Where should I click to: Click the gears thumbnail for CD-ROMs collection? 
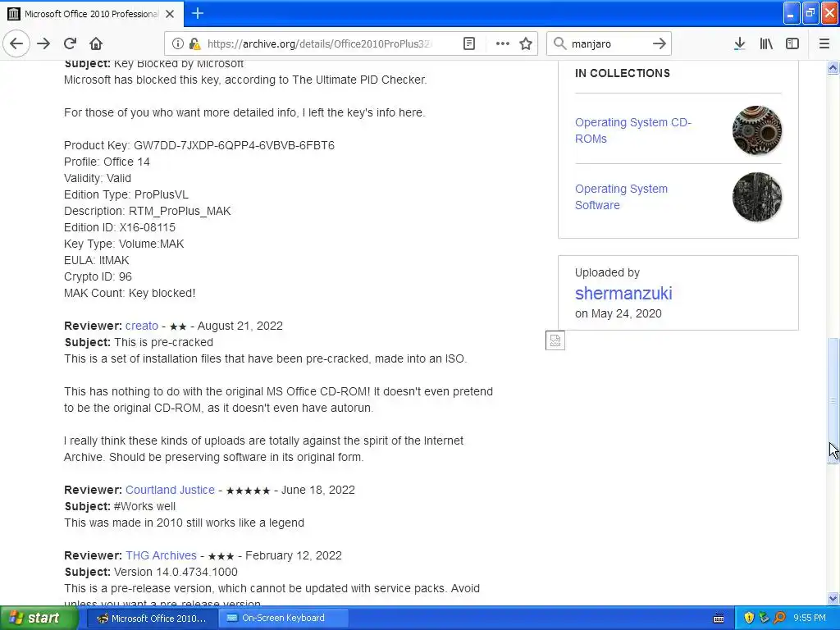(756, 130)
